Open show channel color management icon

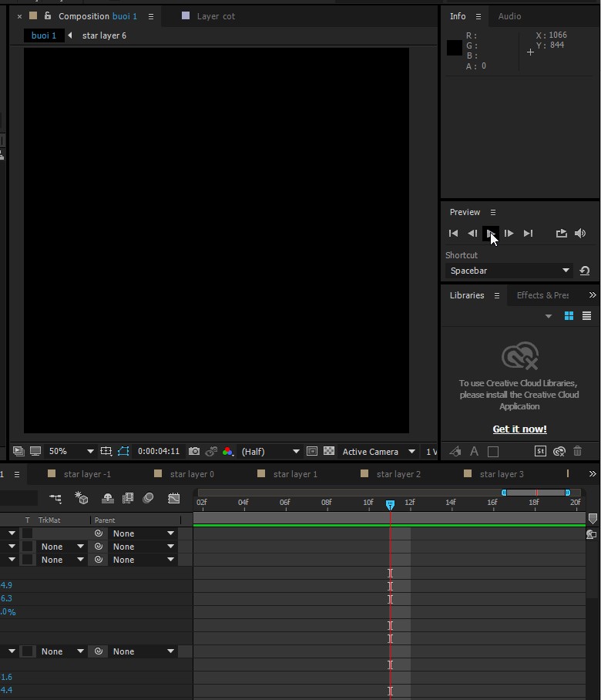(227, 451)
